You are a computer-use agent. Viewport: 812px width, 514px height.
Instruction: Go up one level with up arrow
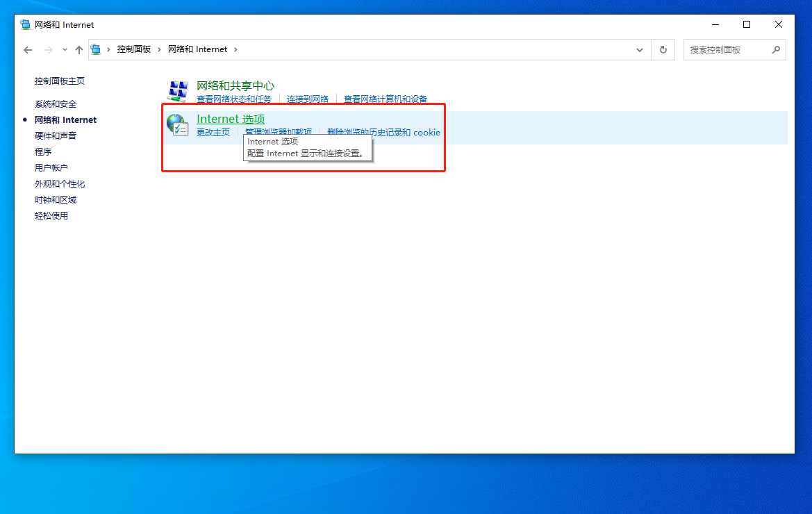[78, 50]
